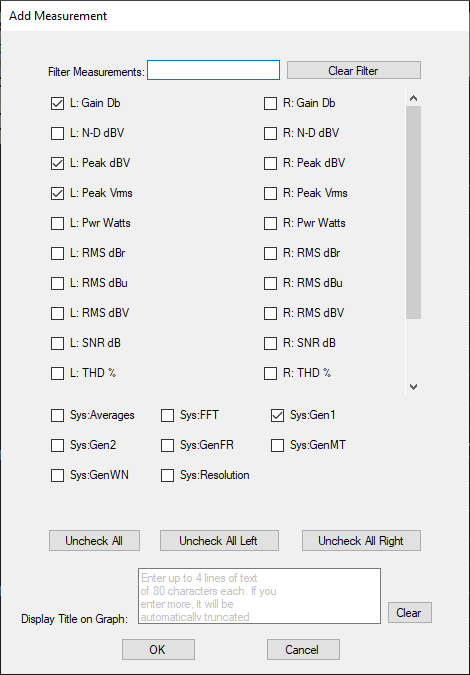Click into the Display Title text area
Screen dimensions: 470x675
[x=260, y=596]
